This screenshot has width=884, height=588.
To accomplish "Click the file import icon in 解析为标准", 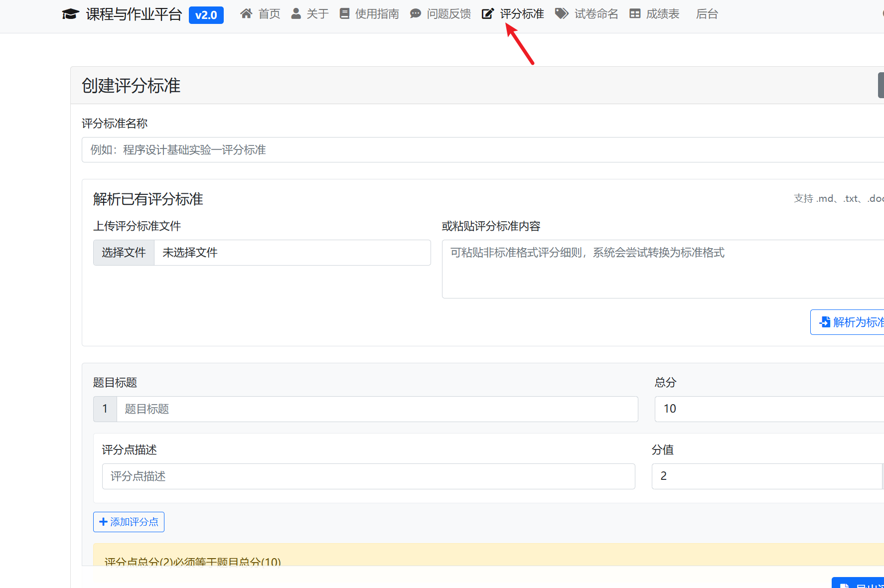I will click(x=825, y=322).
